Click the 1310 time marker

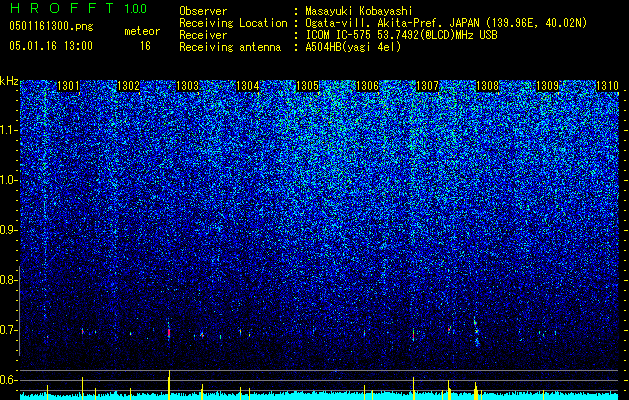[607, 86]
